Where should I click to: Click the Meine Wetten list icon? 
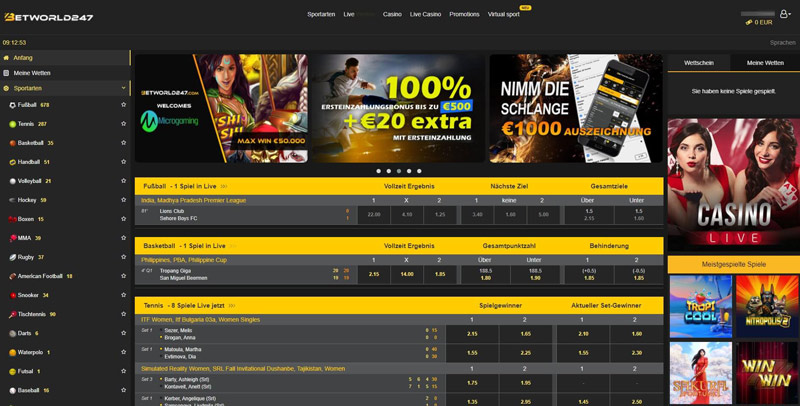(6, 73)
